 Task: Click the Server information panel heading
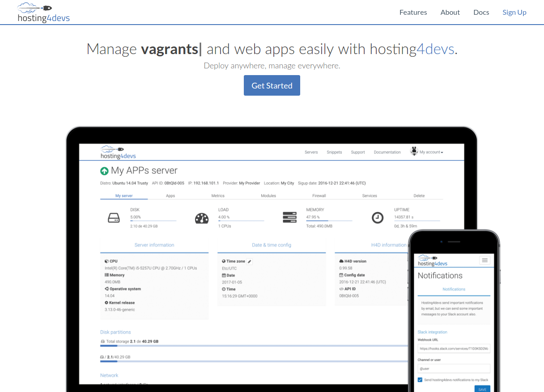click(154, 245)
